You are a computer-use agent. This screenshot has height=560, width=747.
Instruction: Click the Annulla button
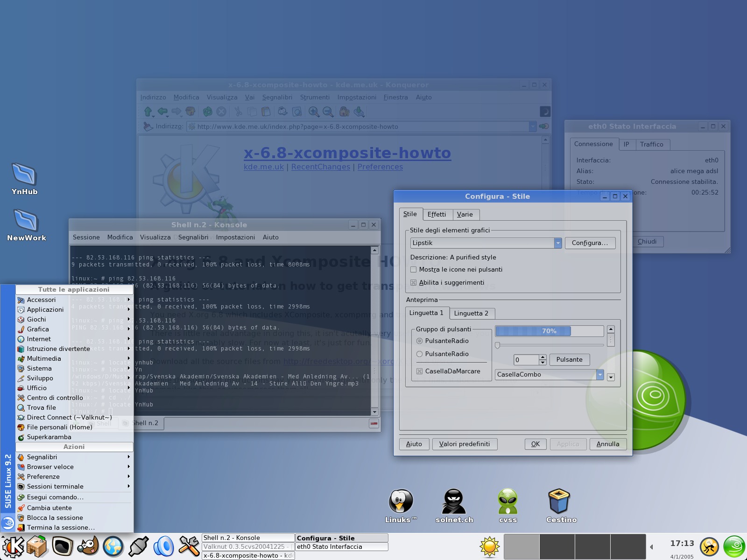click(x=608, y=444)
